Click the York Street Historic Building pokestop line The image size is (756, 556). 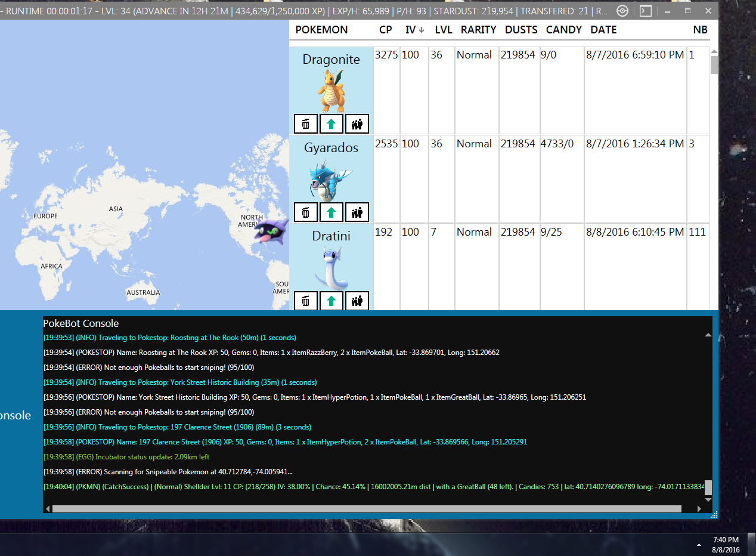pyautogui.click(x=315, y=397)
